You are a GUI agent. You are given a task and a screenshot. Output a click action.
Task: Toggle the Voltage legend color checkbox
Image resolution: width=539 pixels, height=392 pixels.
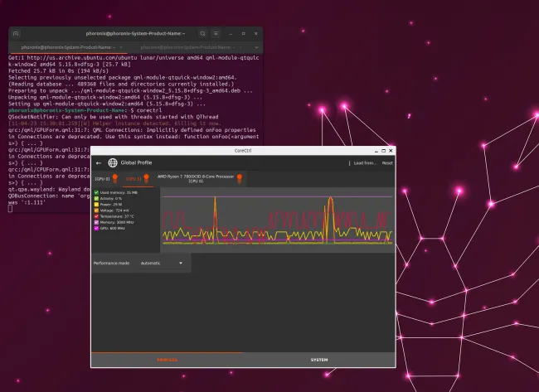[x=96, y=211]
